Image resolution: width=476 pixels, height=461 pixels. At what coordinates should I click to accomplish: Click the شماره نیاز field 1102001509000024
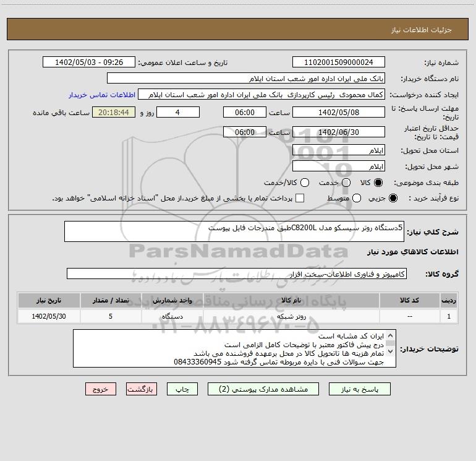[339, 62]
